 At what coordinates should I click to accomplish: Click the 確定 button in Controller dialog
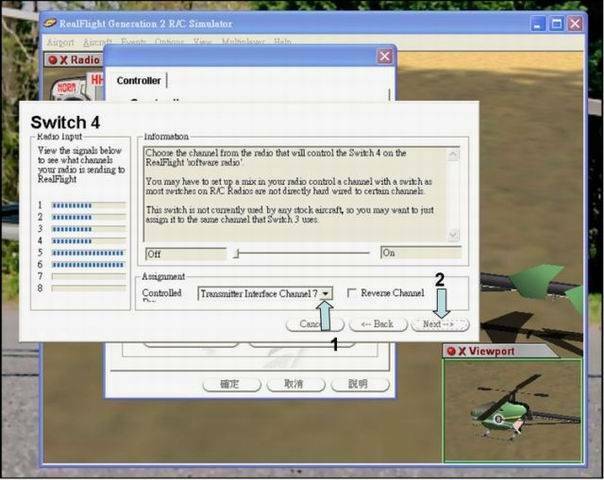click(x=232, y=384)
